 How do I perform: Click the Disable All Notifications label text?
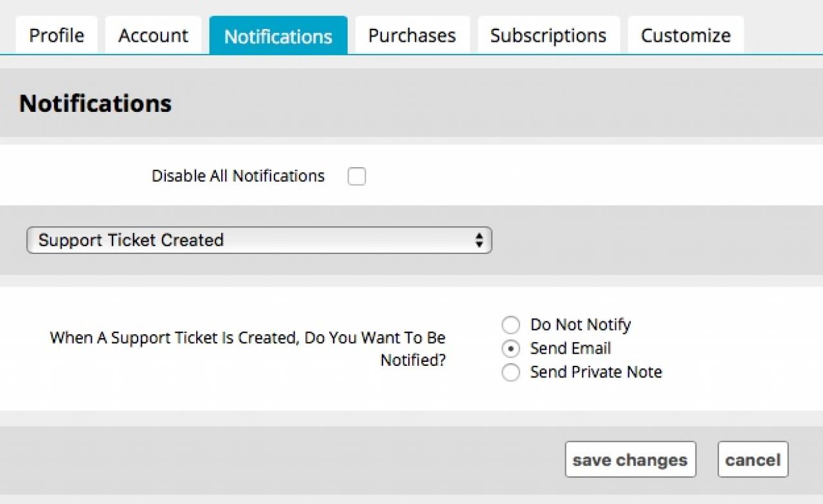(238, 176)
